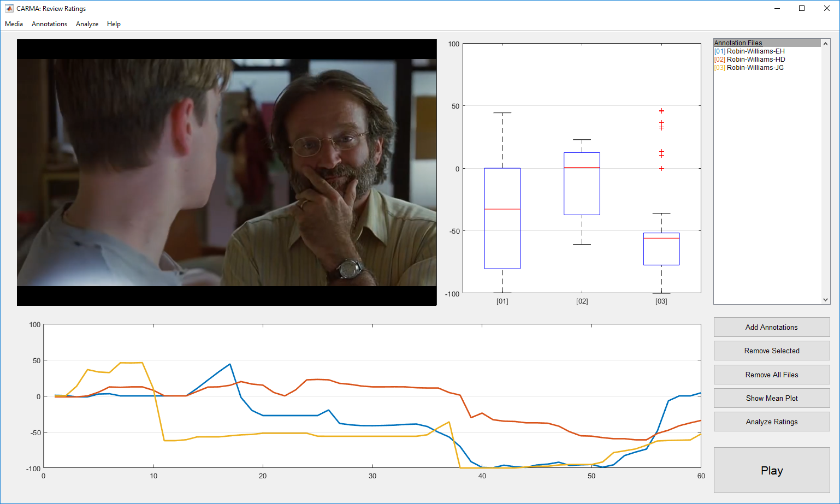Viewport: 840px width, 504px height.
Task: Click the [03] boxplot axis label
Action: coord(661,301)
